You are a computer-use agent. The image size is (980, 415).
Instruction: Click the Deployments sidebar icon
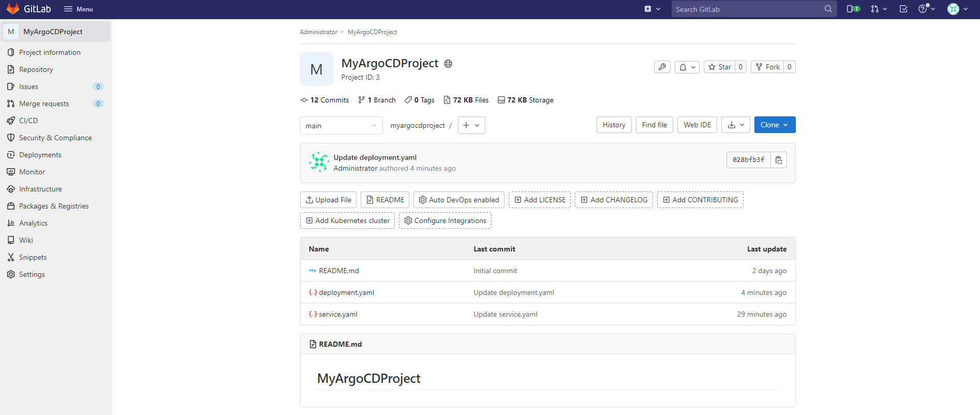(x=11, y=155)
